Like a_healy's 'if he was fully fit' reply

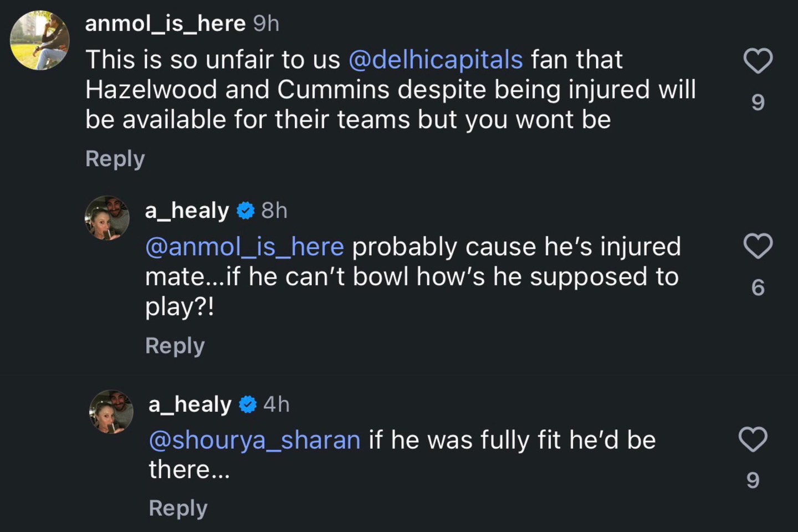point(753,439)
